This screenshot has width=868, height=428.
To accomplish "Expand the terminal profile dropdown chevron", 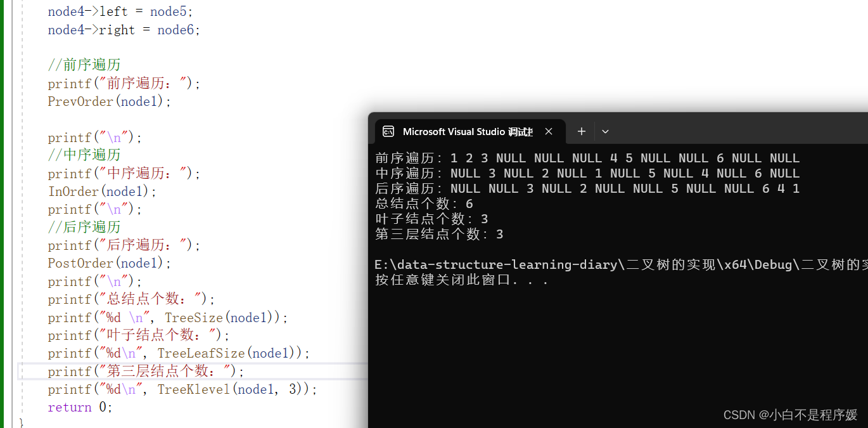I will click(x=605, y=131).
